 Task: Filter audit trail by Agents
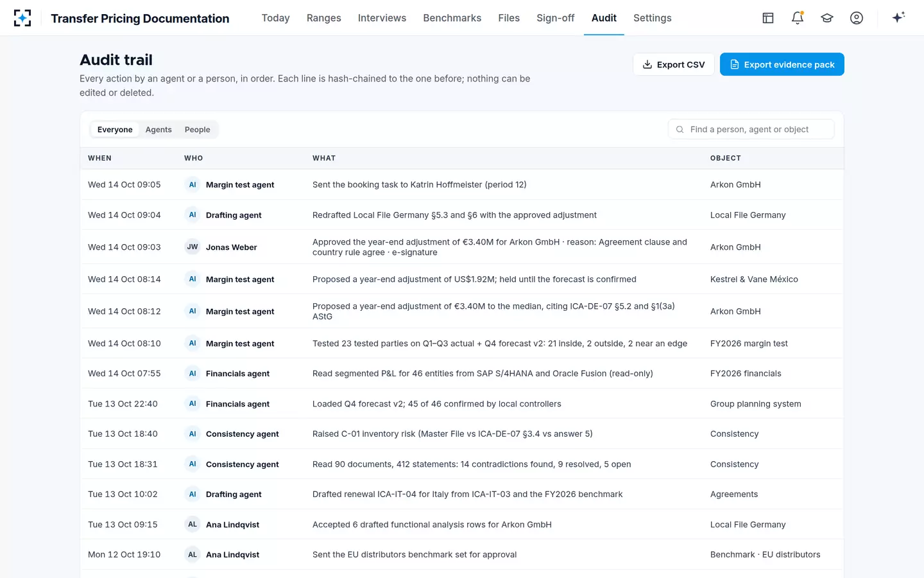point(158,129)
